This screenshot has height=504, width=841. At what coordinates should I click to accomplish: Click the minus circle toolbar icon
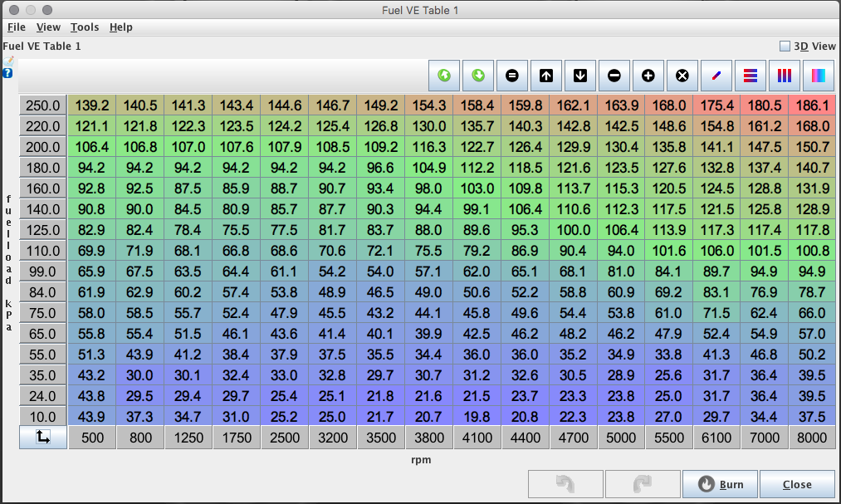point(614,76)
